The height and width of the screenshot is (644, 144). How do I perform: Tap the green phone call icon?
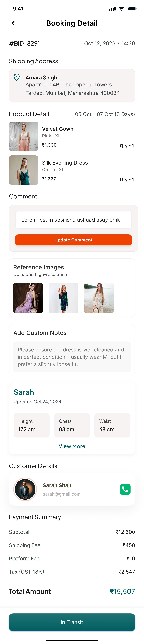(125, 489)
